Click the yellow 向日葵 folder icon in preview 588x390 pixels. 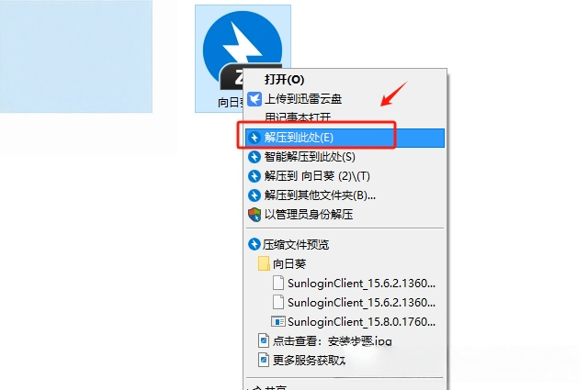pyautogui.click(x=264, y=263)
